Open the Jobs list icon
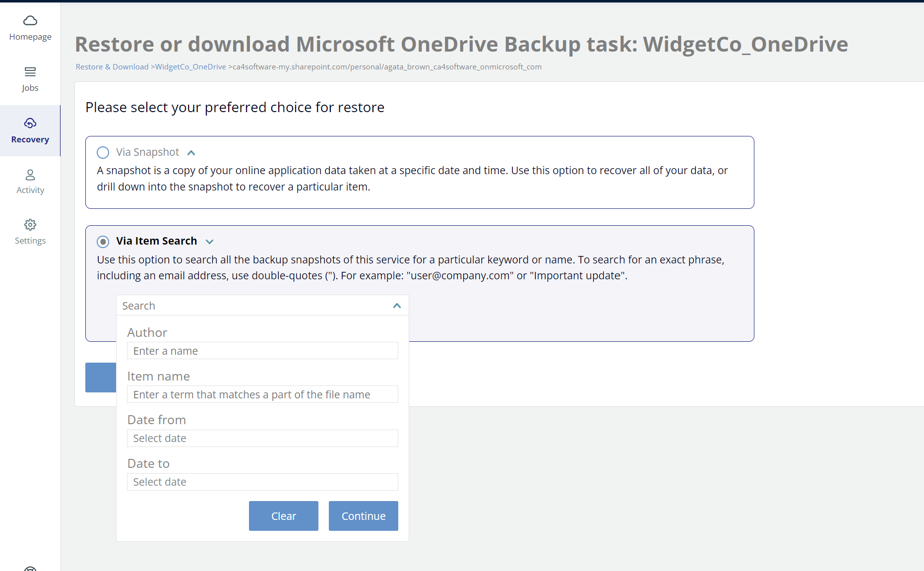The width and height of the screenshot is (924, 571). coord(30,72)
